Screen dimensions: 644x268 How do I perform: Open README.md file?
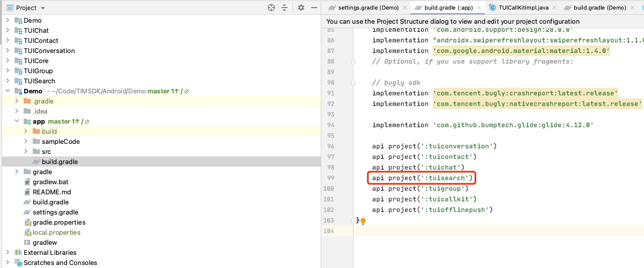51,192
